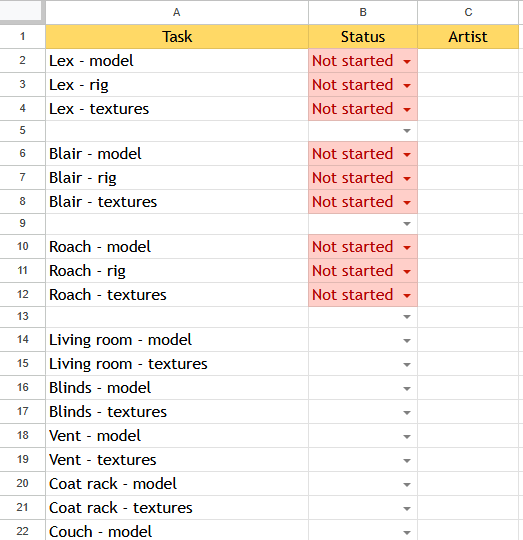The height and width of the screenshot is (540, 523).
Task: Click the Artist cell for Blair - model
Action: pos(468,154)
